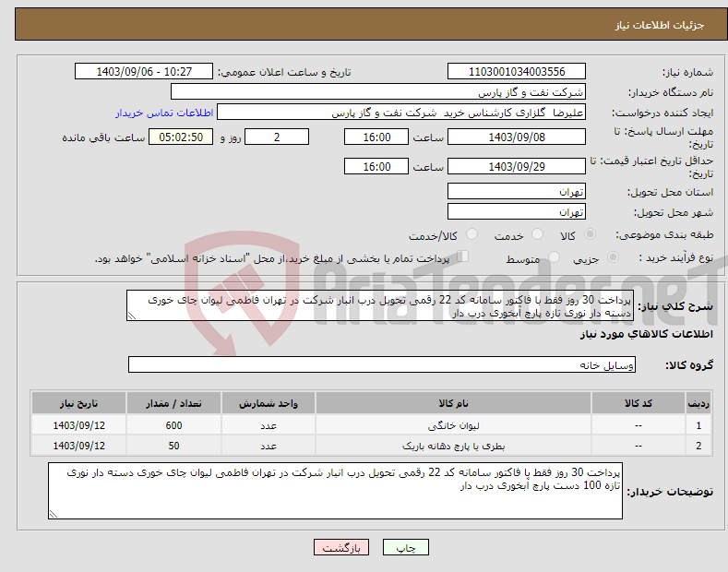
Task: Click the need date of the لیوان خانگی row
Action: tap(79, 425)
